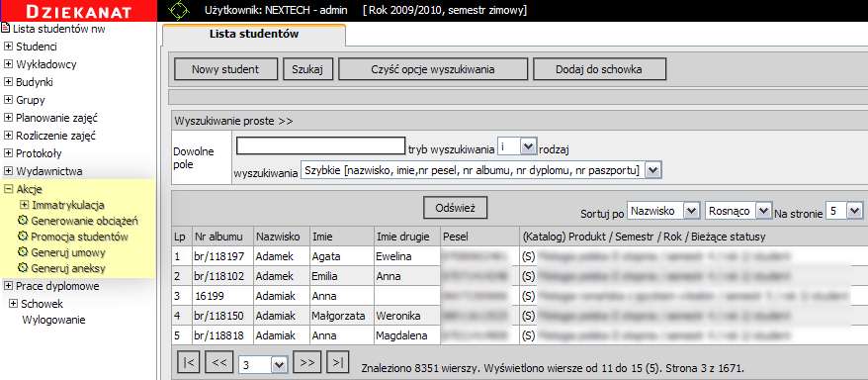Open Lista studentów nw link
The width and height of the screenshot is (868, 380).
[x=58, y=29]
